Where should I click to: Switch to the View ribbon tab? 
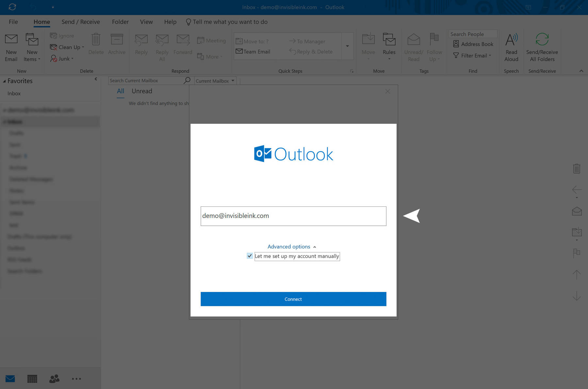click(146, 22)
